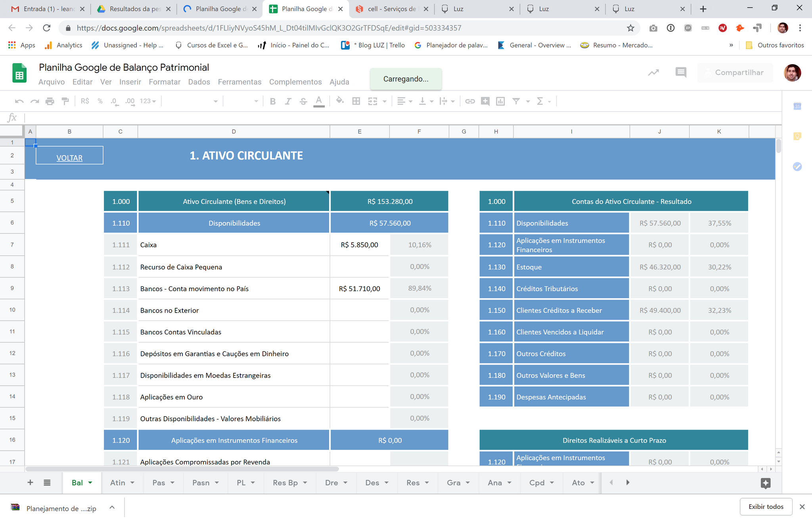812x520 pixels.
Task: Open Google Calendar side panel icon
Action: (797, 106)
